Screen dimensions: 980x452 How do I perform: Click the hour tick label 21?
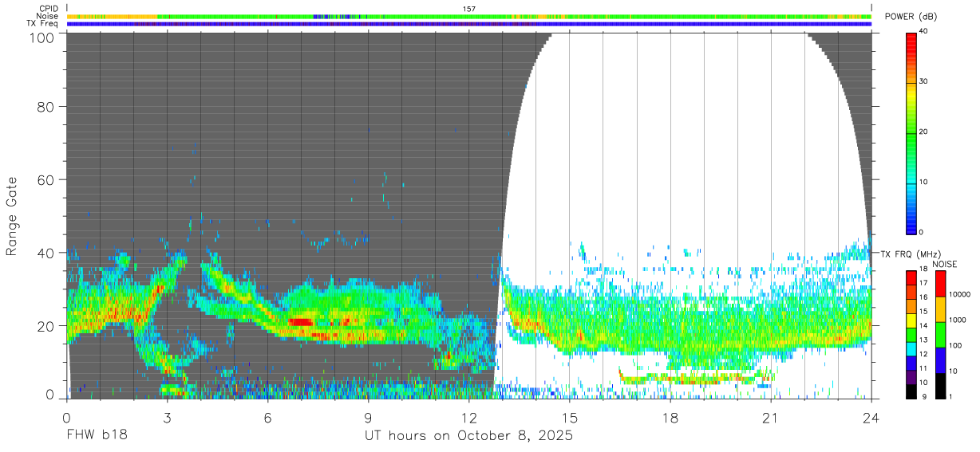coord(771,417)
